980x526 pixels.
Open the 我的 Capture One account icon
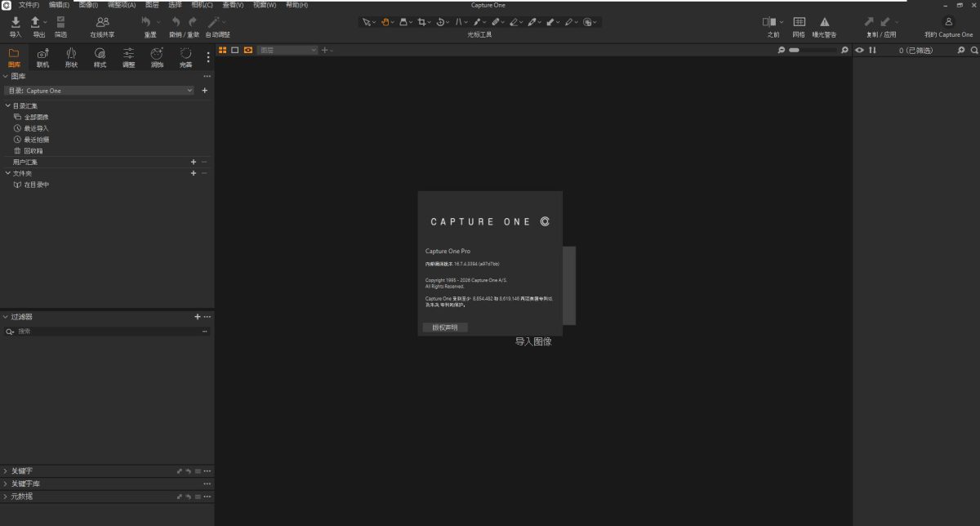coord(948,22)
